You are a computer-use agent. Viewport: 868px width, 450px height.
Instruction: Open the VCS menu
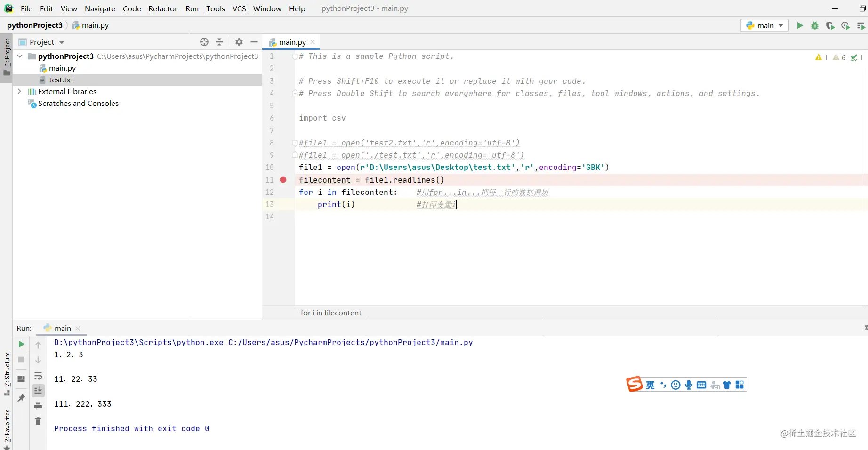click(x=239, y=8)
